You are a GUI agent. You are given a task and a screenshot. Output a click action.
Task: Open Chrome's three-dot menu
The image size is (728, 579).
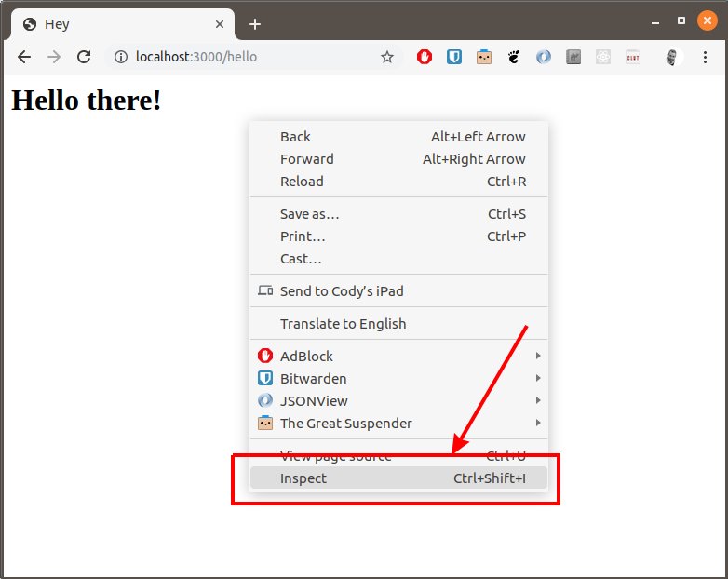click(705, 57)
